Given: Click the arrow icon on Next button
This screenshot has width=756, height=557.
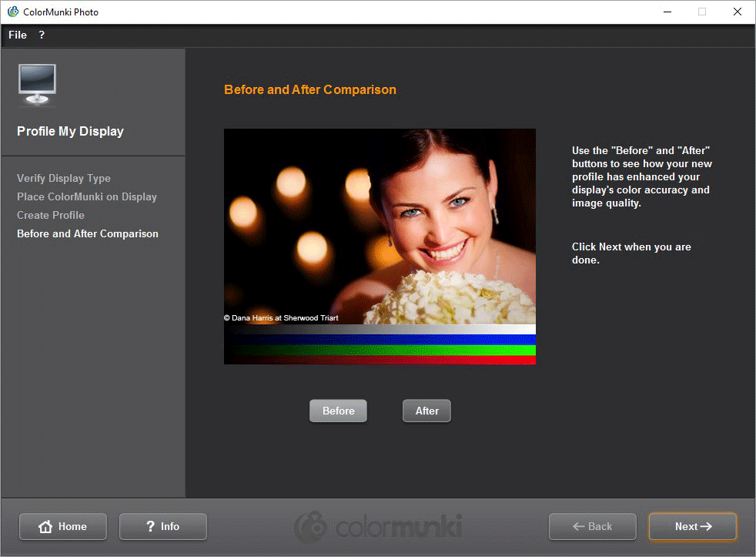Looking at the screenshot, I should click(x=706, y=527).
